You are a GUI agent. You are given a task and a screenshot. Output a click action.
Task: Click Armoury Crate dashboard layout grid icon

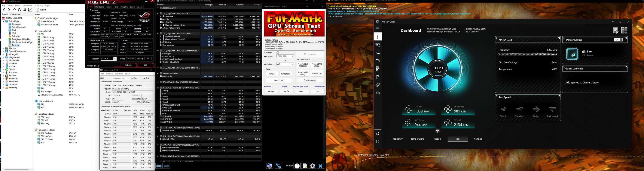624,30
